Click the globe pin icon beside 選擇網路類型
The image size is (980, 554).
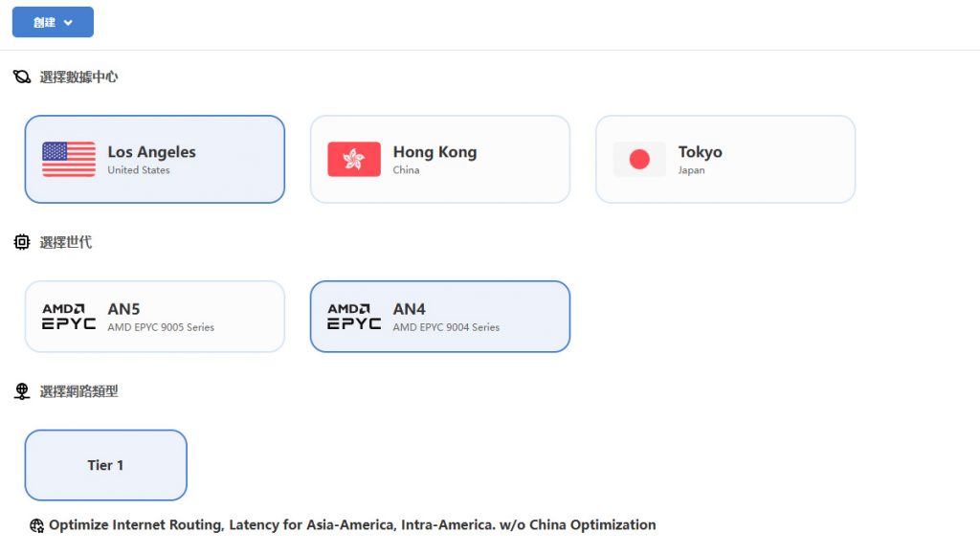pos(22,391)
